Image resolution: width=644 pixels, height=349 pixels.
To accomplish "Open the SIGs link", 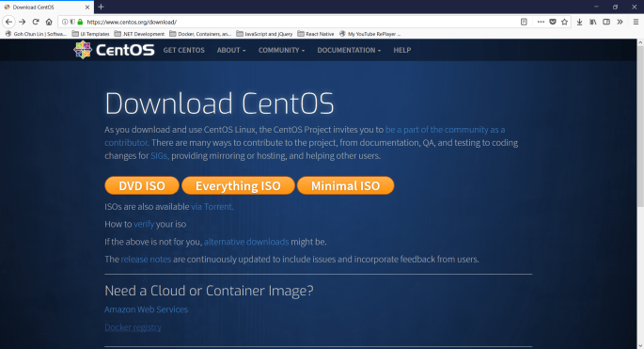I will [160, 156].
